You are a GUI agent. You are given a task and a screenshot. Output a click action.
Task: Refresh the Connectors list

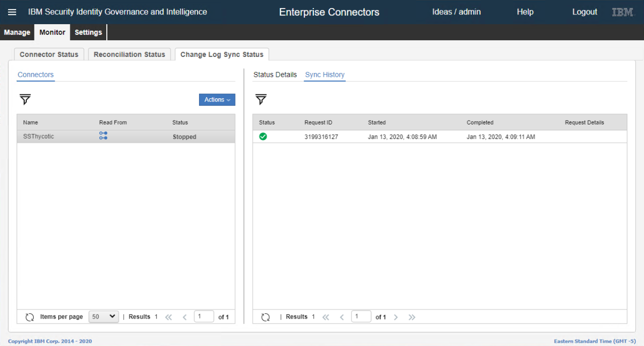(x=30, y=317)
